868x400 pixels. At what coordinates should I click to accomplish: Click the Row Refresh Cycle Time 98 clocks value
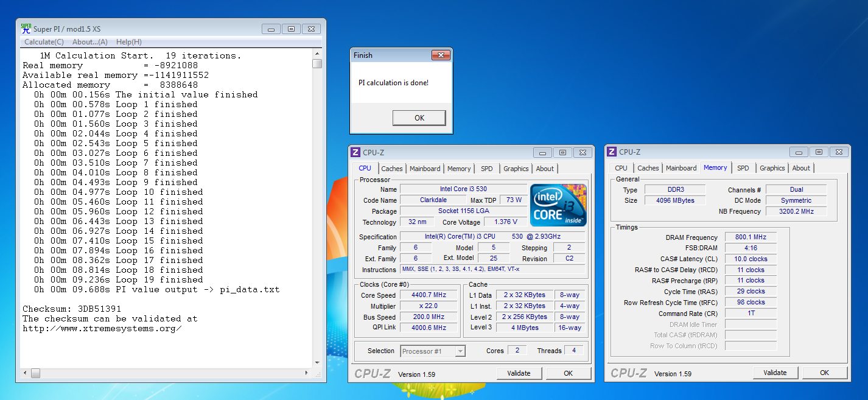[x=751, y=303]
